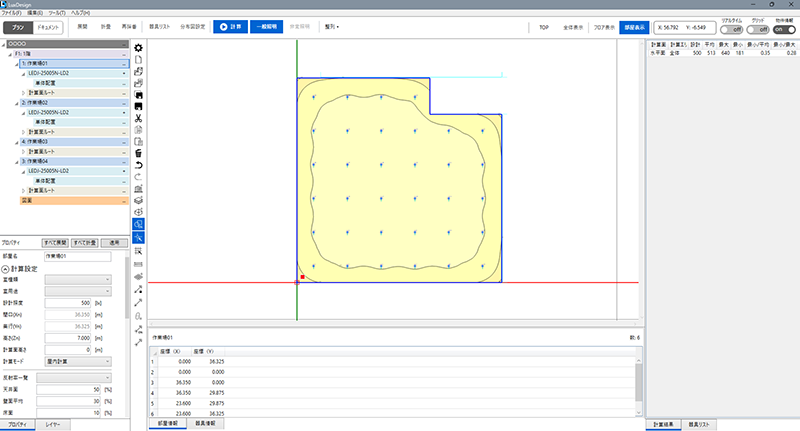Collapse the 1: 作業場01 tree node
Screen dimensions: 800x431
(x=22, y=63)
